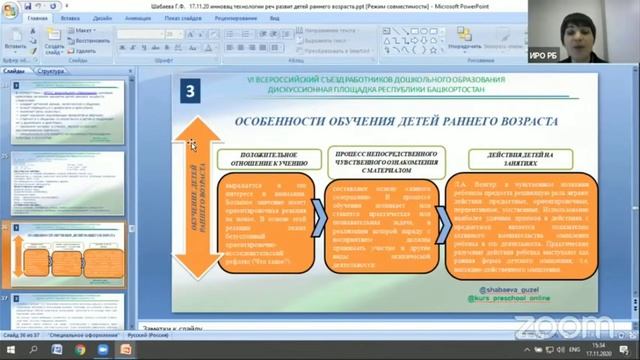This screenshot has height=360, width=640.
Task: Open the font name combo box
Action: pyautogui.click(x=140, y=35)
